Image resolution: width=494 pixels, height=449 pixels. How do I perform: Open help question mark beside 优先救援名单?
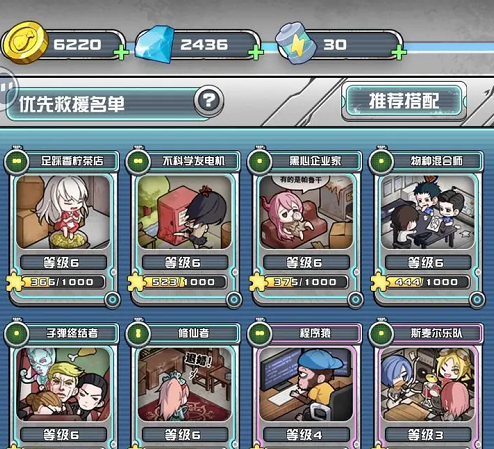pyautogui.click(x=209, y=100)
